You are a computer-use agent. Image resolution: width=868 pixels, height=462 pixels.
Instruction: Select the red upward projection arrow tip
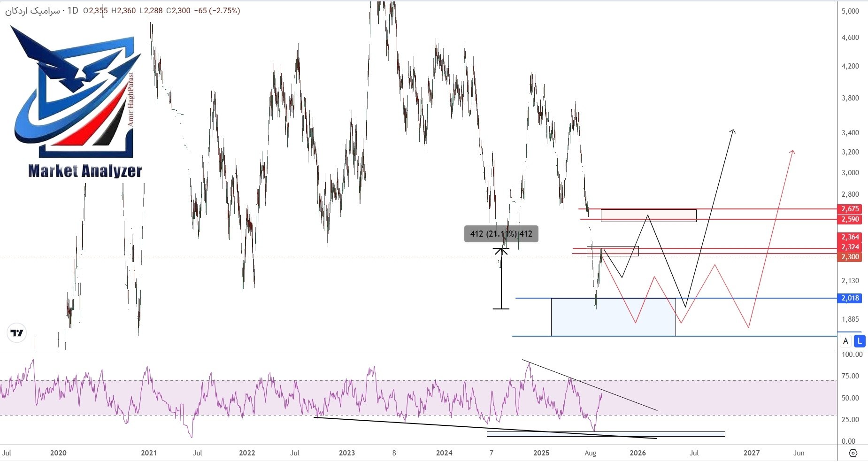(792, 152)
